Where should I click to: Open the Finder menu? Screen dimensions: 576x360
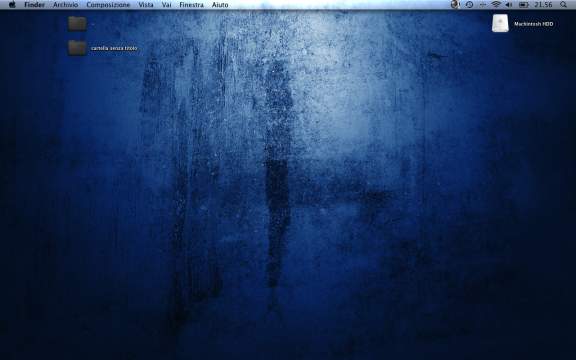35,5
